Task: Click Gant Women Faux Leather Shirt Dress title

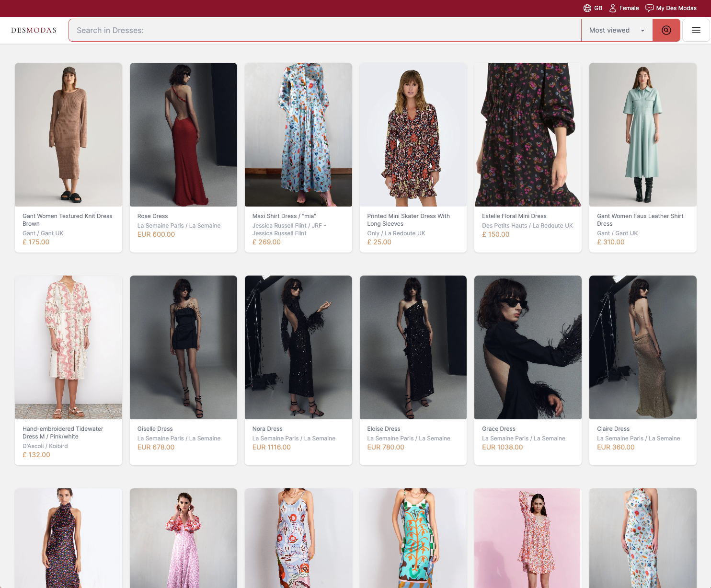Action: (x=640, y=220)
